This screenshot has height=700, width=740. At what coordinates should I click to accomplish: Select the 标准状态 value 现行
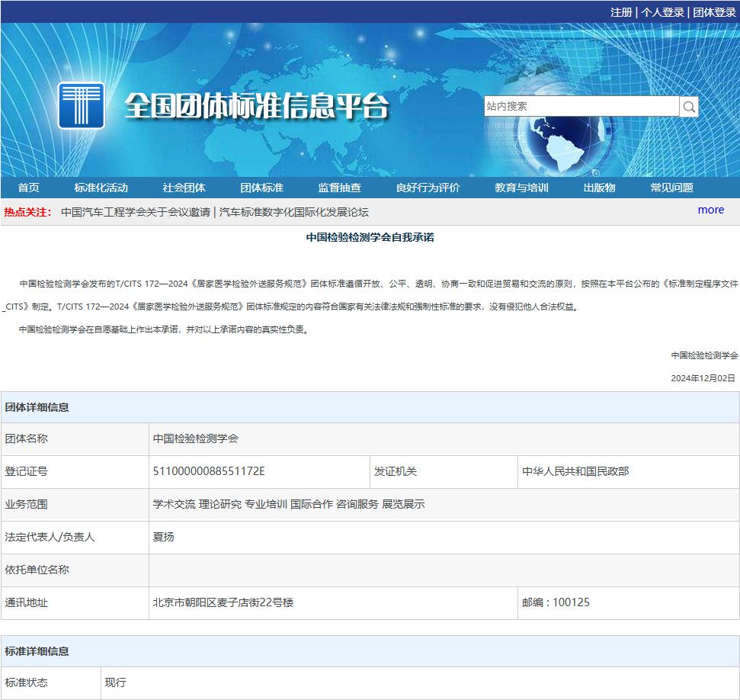(115, 682)
